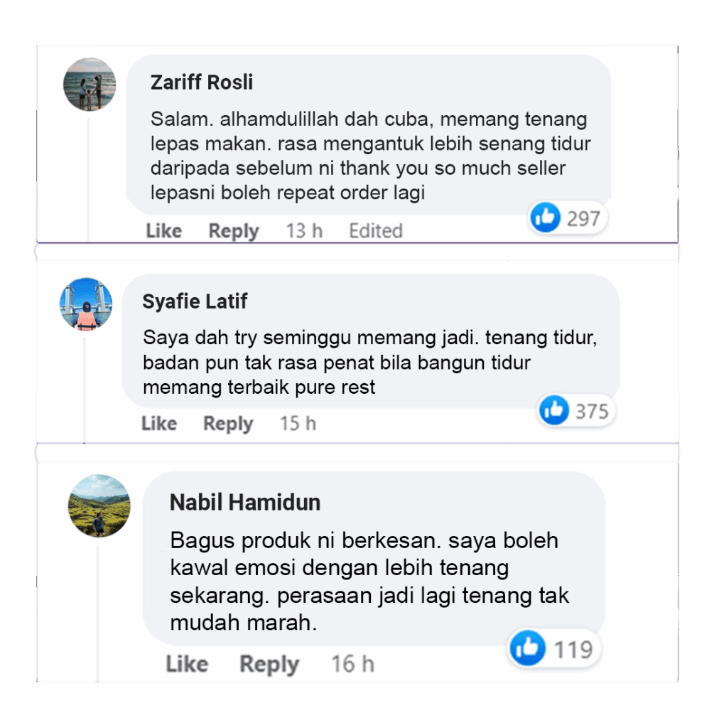Open Zariff Rosli's beach profile picture
The height and width of the screenshot is (728, 714).
[x=90, y=85]
